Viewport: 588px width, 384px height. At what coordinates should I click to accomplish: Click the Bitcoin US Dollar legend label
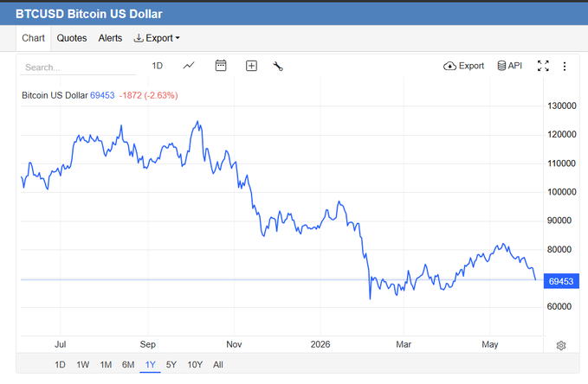tap(55, 95)
